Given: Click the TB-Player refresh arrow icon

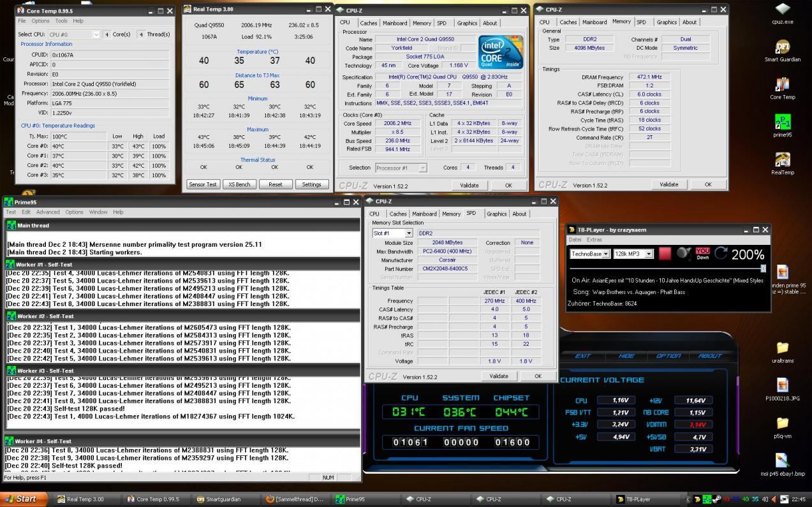Looking at the screenshot, I should pos(721,253).
